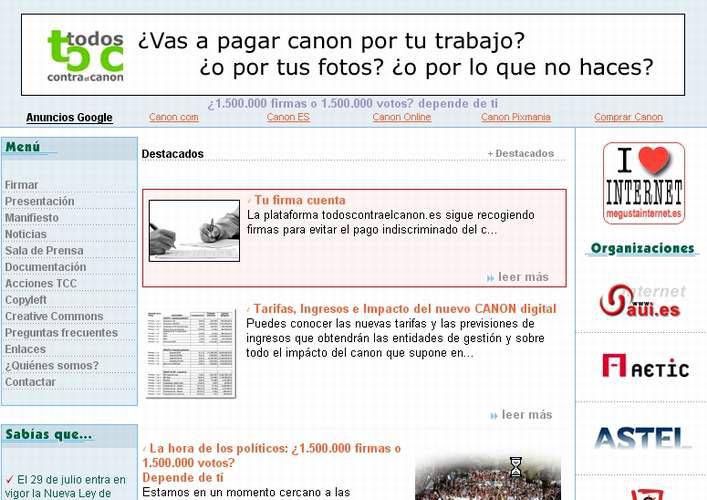Click the Canon ES ad link

288,117
